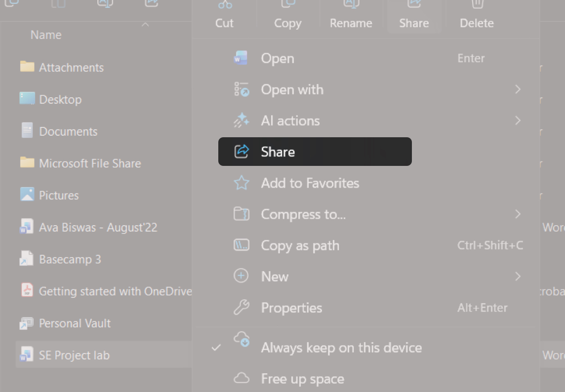Open AI actions via its sparkle icon

click(x=241, y=120)
